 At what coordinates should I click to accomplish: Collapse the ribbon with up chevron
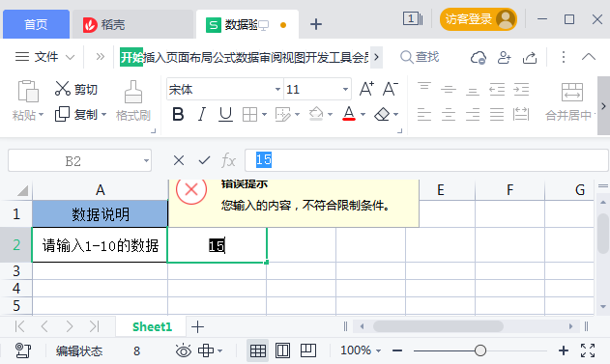pos(589,57)
